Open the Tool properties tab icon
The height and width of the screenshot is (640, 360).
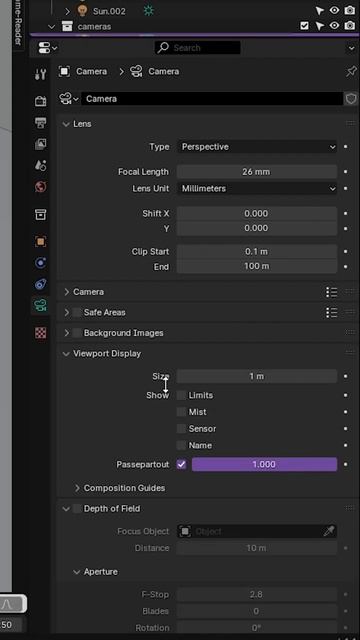point(40,74)
